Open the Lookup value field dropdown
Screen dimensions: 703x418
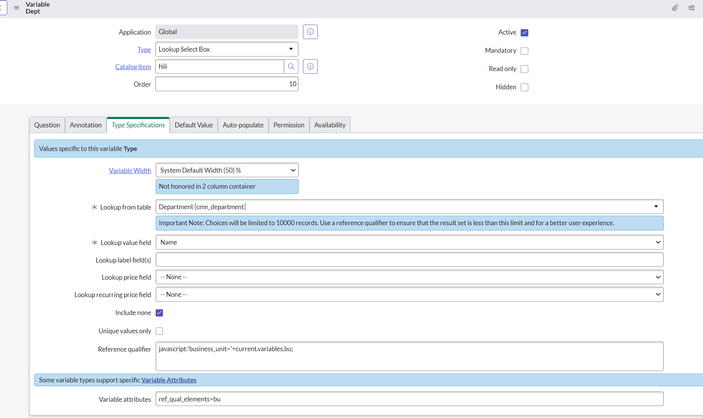[x=409, y=242]
